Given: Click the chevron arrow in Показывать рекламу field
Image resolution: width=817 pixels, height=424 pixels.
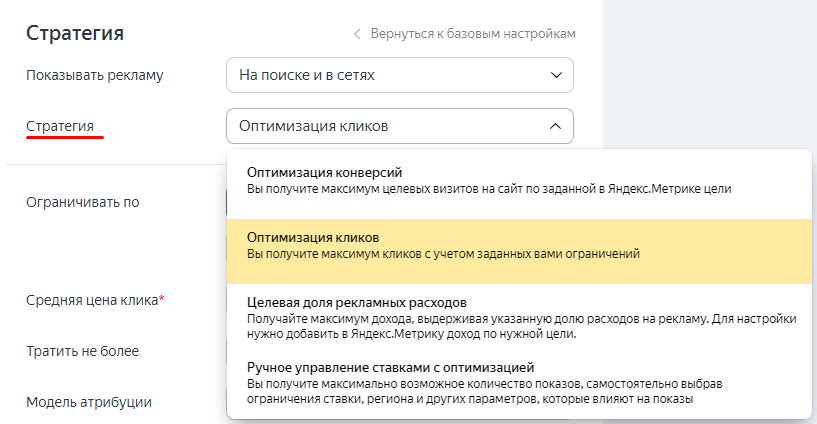Looking at the screenshot, I should [x=556, y=75].
